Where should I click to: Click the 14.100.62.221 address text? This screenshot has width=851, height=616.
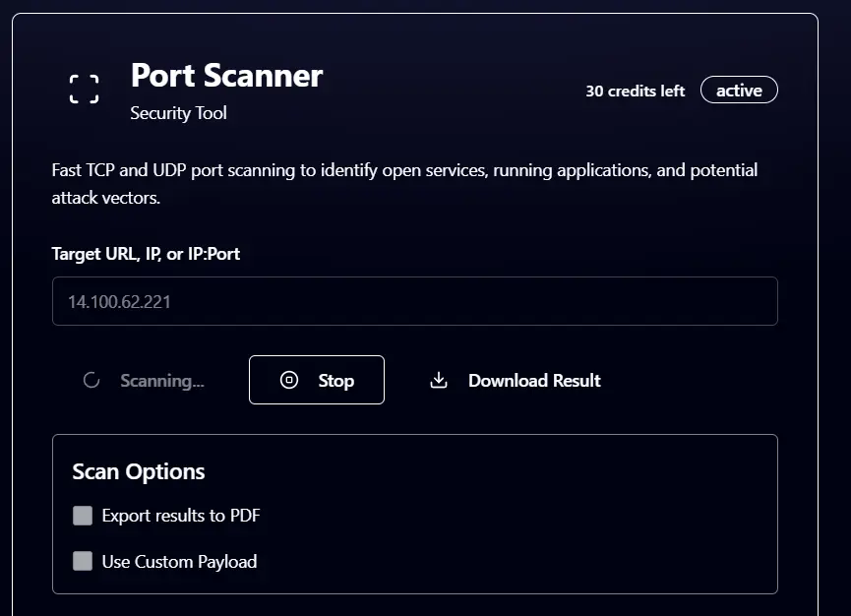click(x=119, y=302)
